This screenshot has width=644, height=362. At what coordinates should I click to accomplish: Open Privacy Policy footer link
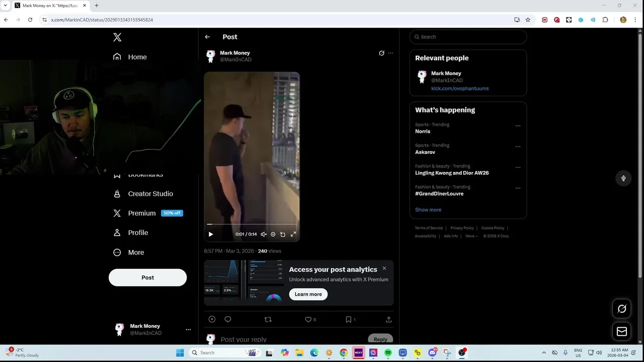coord(462,228)
